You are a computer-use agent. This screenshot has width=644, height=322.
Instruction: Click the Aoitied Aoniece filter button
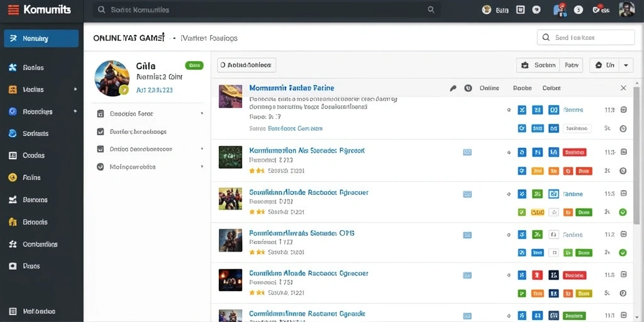coord(247,65)
